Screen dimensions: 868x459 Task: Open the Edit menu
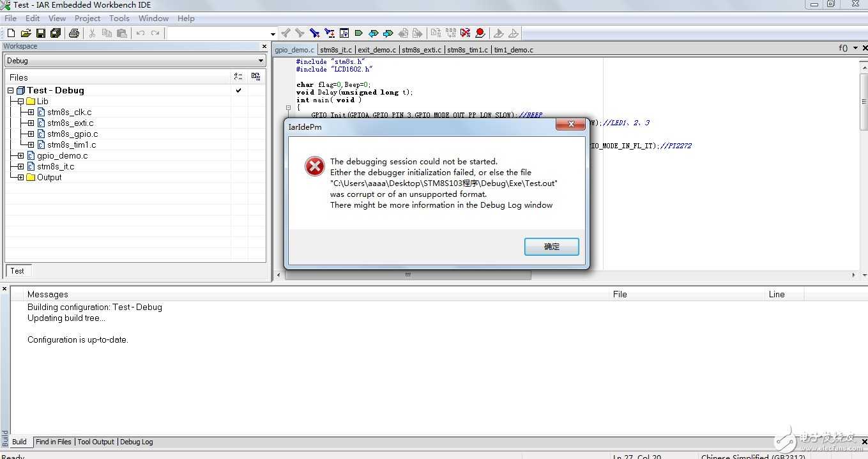pyautogui.click(x=33, y=19)
